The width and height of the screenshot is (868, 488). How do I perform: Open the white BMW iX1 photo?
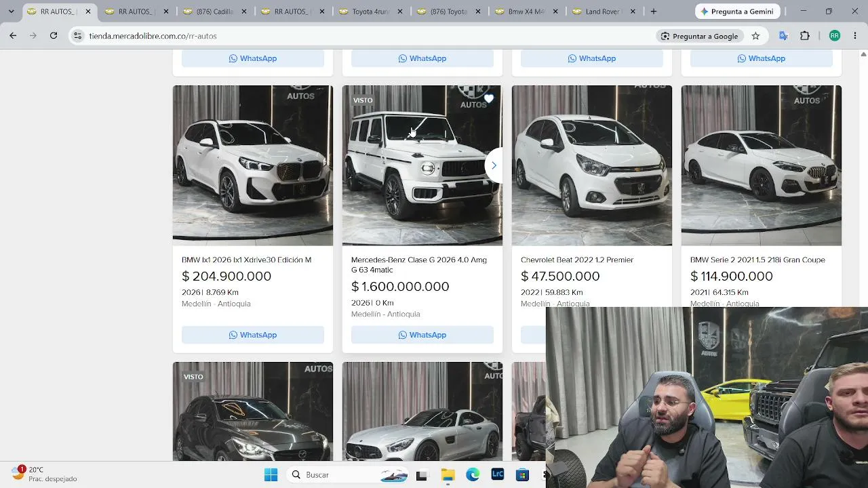click(x=253, y=165)
